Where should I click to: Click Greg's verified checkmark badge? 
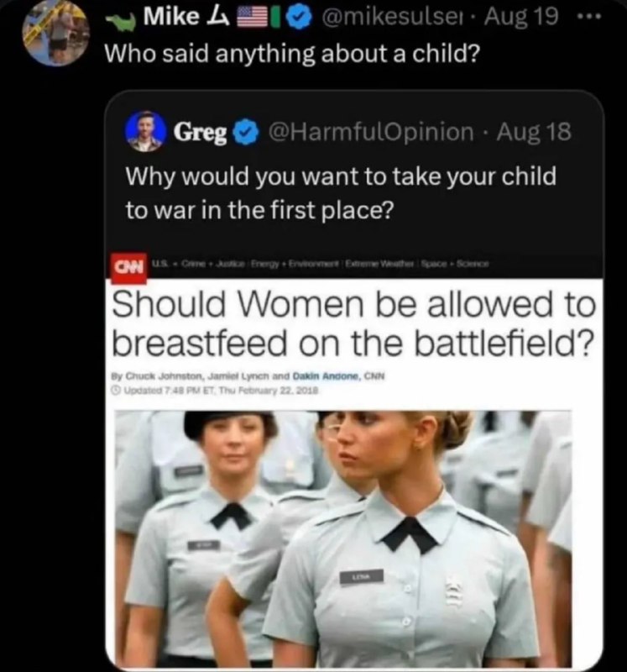[x=245, y=133]
